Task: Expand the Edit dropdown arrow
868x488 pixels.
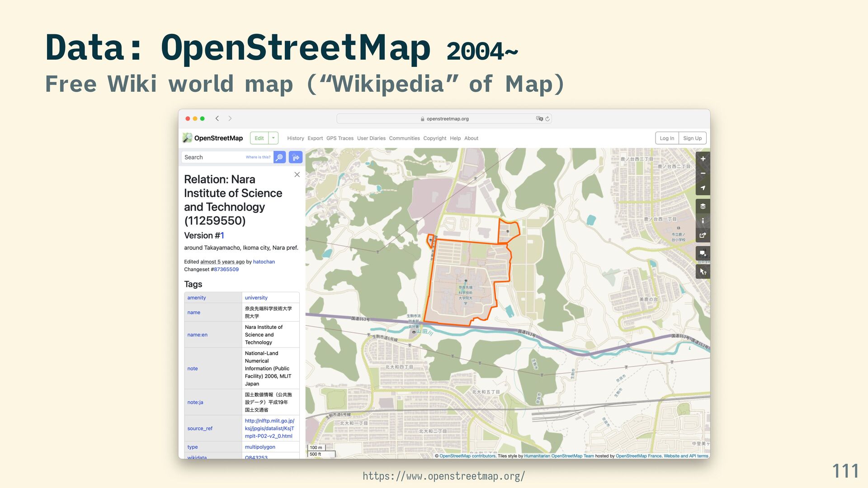Action: [x=274, y=138]
